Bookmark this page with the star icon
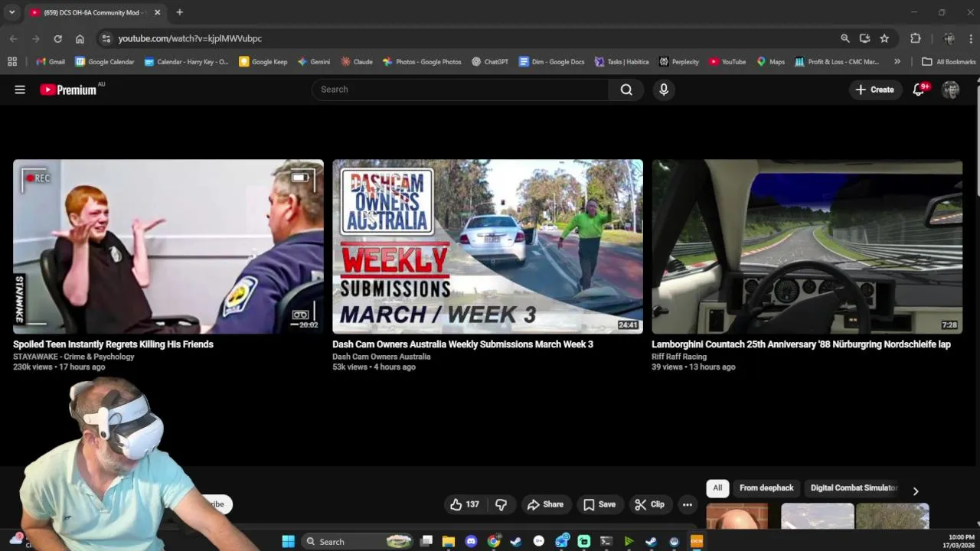This screenshot has height=551, width=980. tap(884, 38)
